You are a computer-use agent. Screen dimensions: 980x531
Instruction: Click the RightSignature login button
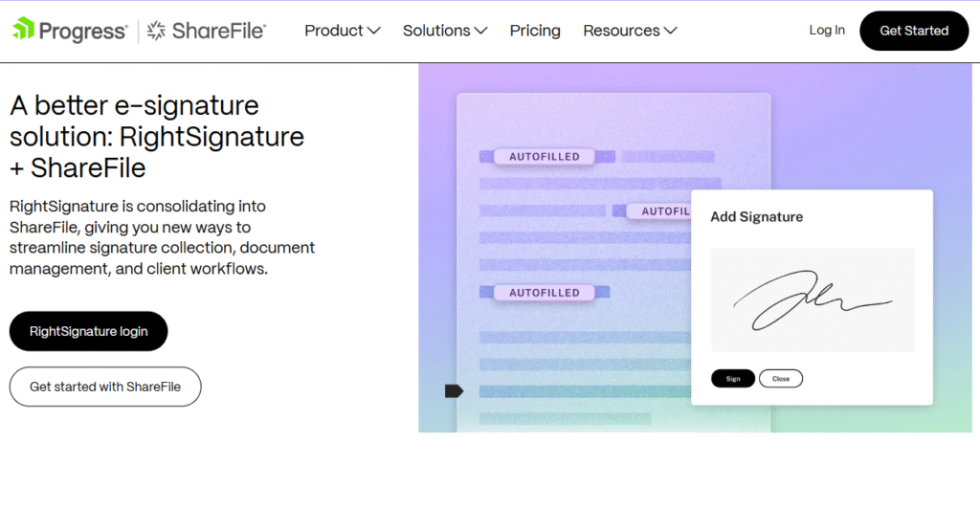[x=88, y=331]
